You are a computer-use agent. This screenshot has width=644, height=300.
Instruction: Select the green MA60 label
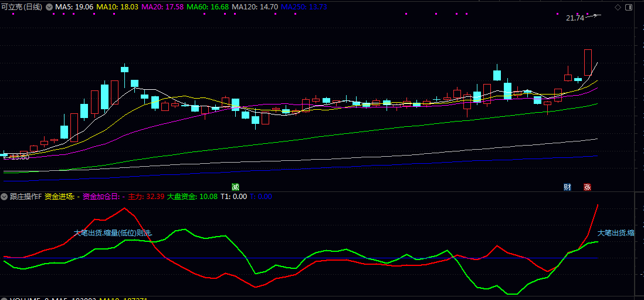tap(208, 7)
